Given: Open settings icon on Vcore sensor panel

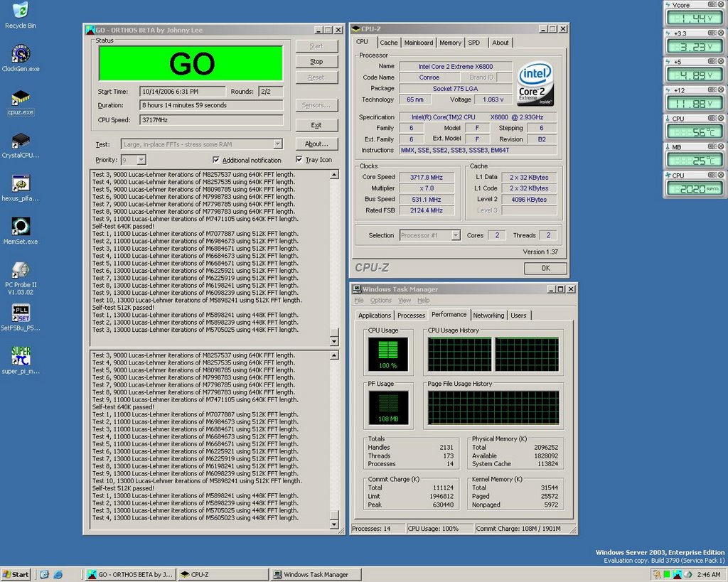Looking at the screenshot, I should click(712, 5).
